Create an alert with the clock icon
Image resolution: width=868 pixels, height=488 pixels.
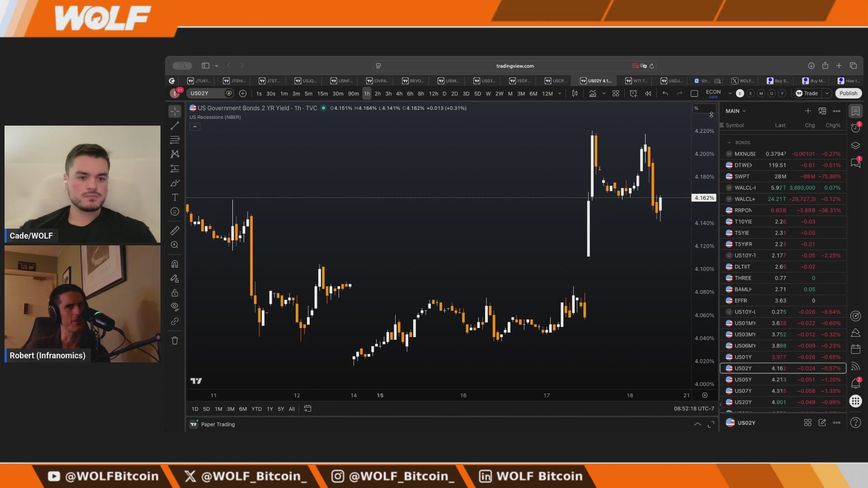click(633, 94)
